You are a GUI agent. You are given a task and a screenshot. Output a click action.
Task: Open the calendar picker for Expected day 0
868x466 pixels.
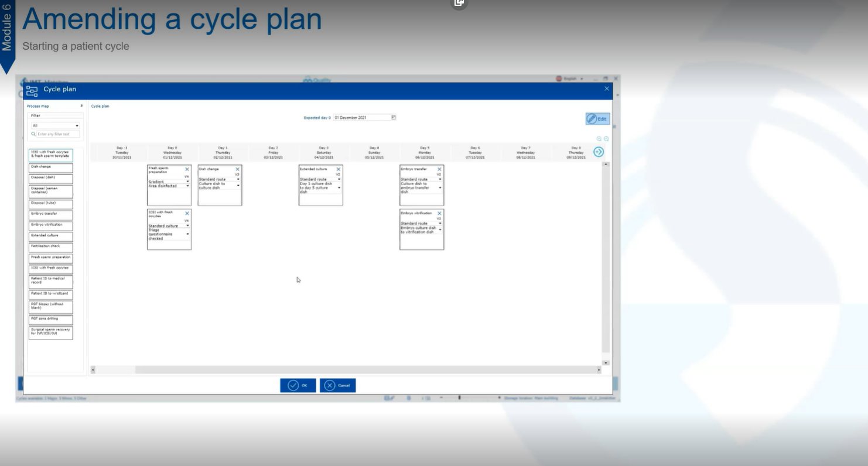pos(394,118)
